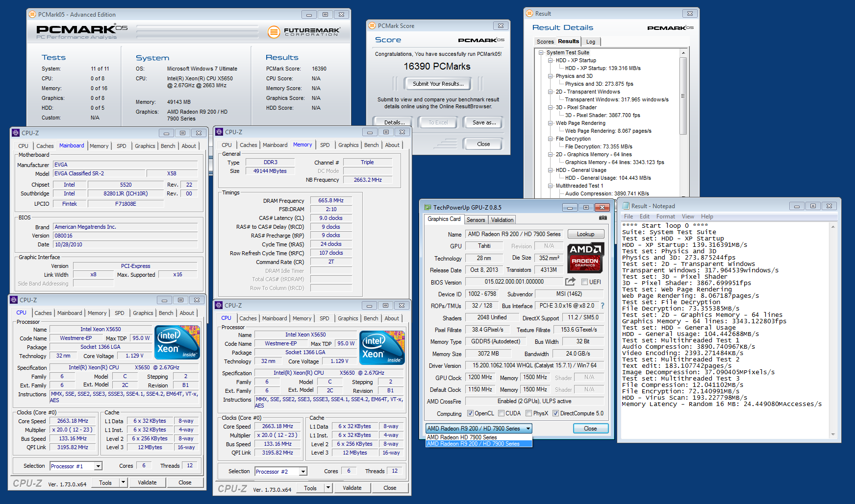Image resolution: width=855 pixels, height=504 pixels.
Task: Click the PCMark05 Advanced Edition title bar icon
Action: [32, 15]
